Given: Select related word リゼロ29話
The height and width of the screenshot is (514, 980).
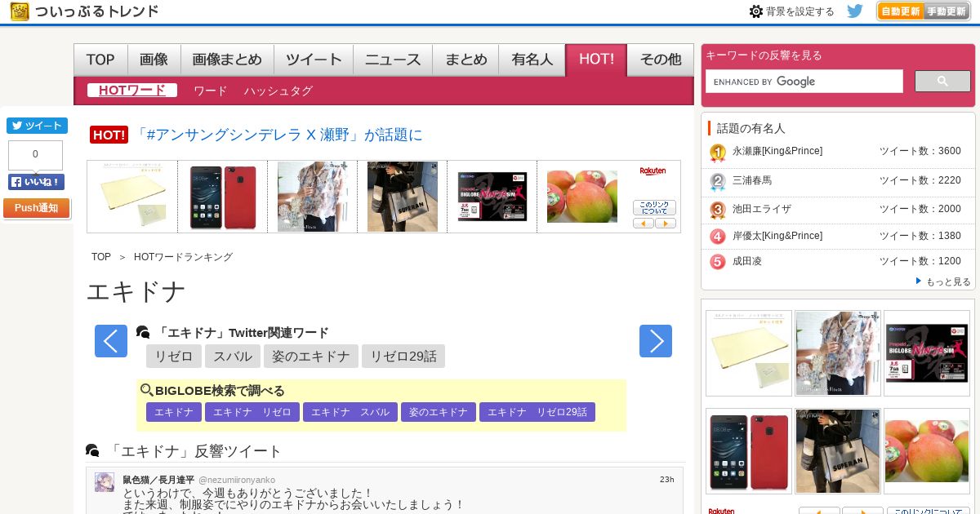Looking at the screenshot, I should click(x=403, y=356).
